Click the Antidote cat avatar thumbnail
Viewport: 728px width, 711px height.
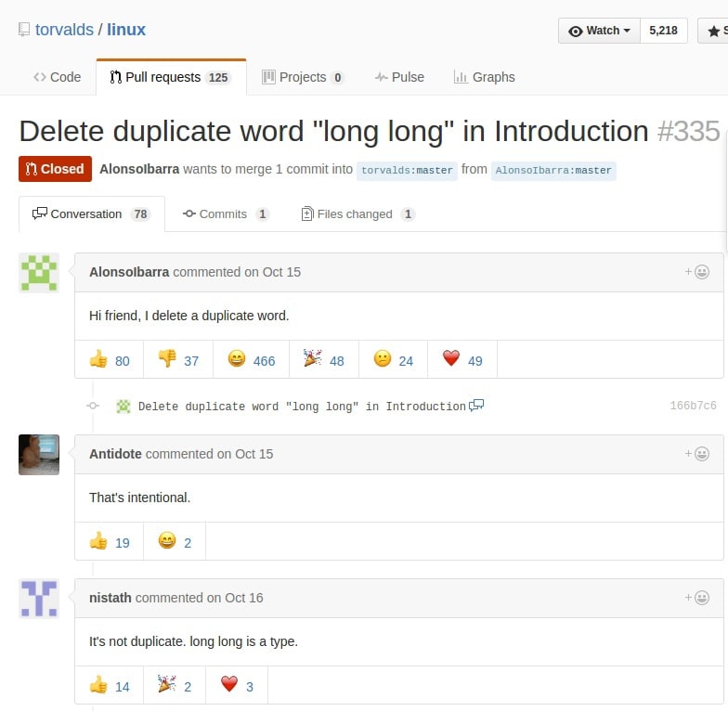coord(39,455)
